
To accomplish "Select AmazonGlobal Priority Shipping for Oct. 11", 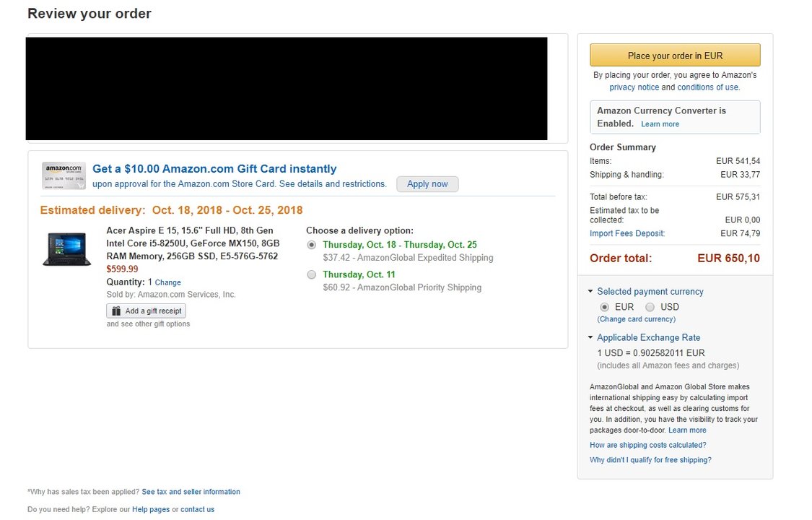I will pyautogui.click(x=311, y=274).
